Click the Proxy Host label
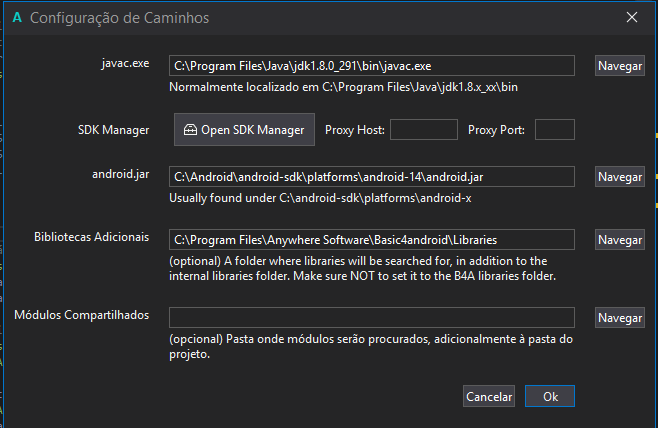The image size is (658, 428). click(x=355, y=130)
